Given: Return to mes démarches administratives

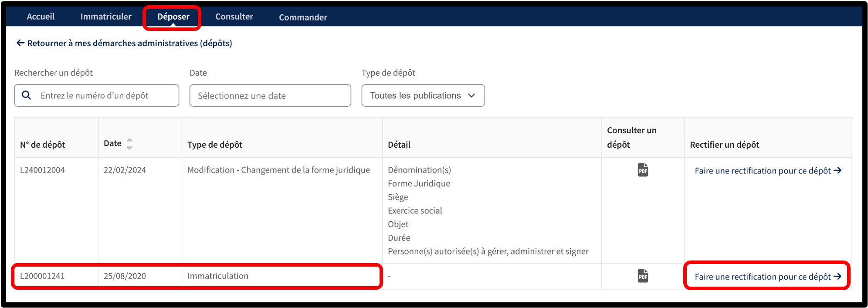Looking at the screenshot, I should tap(129, 43).
